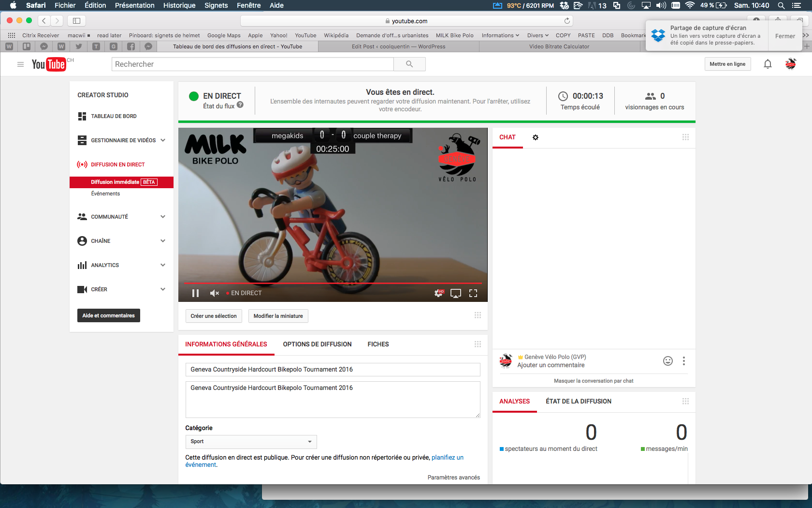
Task: Open the chat settings gear icon
Action: pyautogui.click(x=536, y=137)
